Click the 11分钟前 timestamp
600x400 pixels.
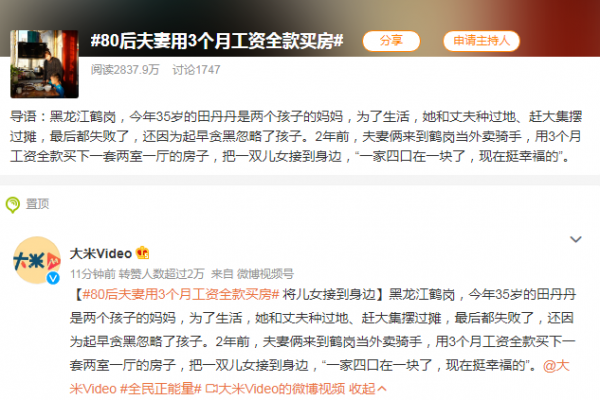[x=93, y=274]
